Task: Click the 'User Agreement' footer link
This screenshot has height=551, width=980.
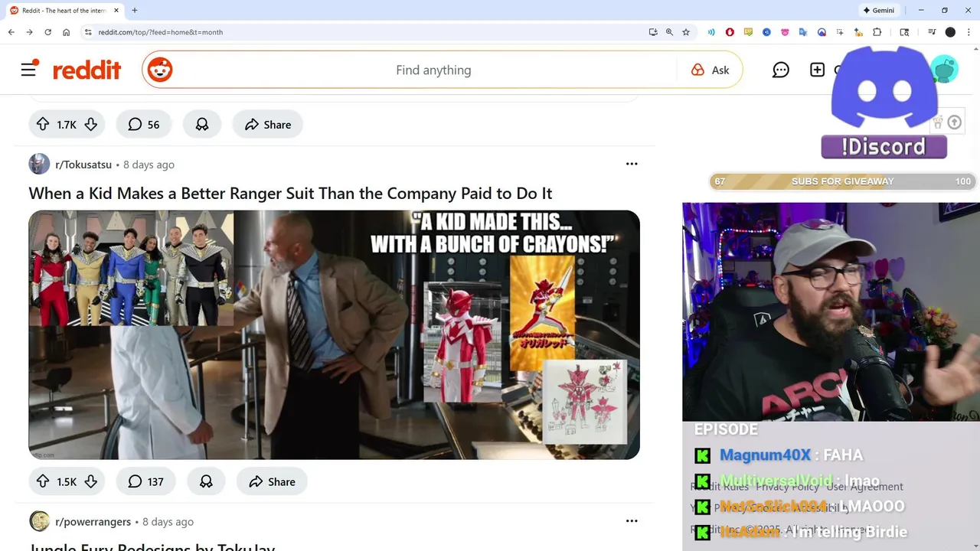Action: pyautogui.click(x=864, y=486)
